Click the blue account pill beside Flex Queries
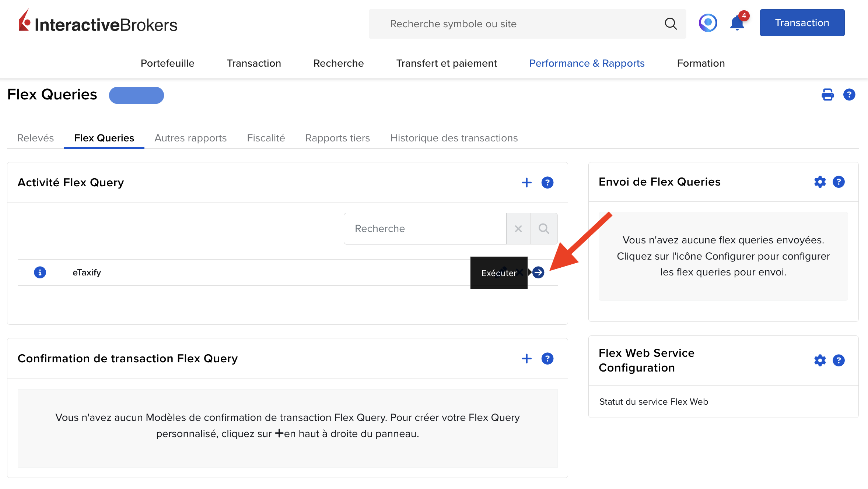 [136, 95]
